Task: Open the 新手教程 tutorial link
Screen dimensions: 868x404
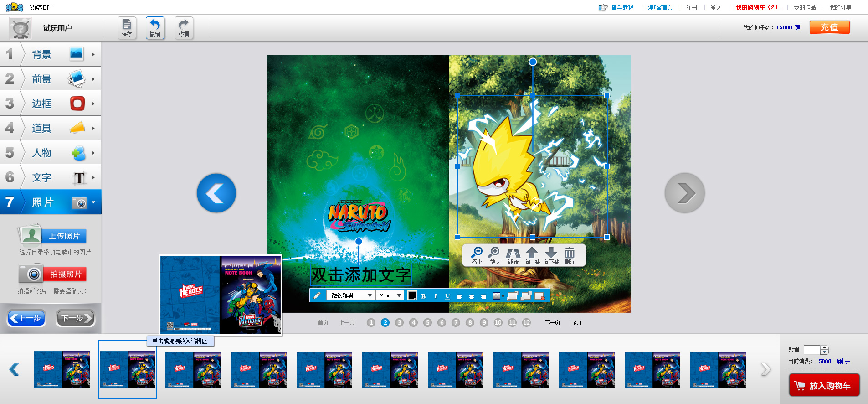Action: 622,7
